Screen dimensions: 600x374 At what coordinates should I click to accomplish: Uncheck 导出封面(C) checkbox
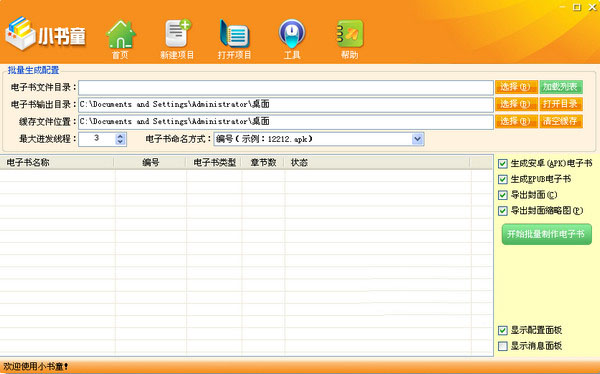(503, 195)
